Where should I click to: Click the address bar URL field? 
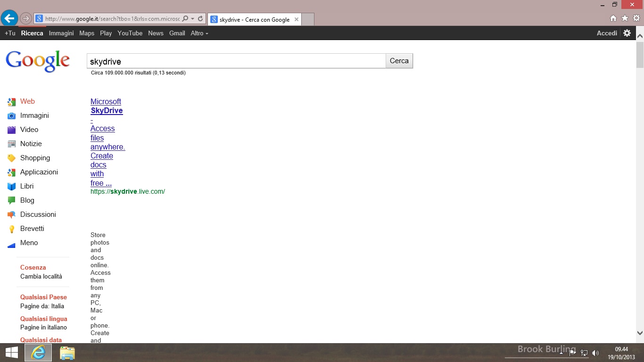coord(112,19)
